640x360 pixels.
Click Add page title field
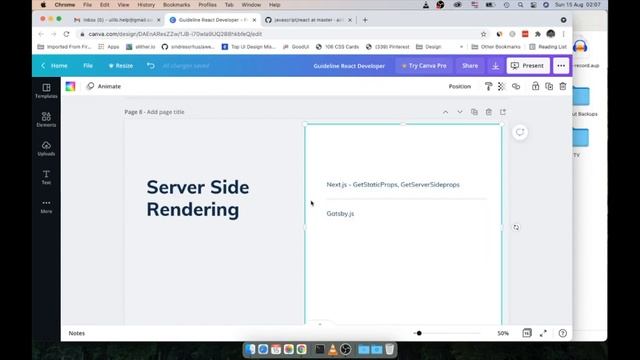[x=165, y=112]
